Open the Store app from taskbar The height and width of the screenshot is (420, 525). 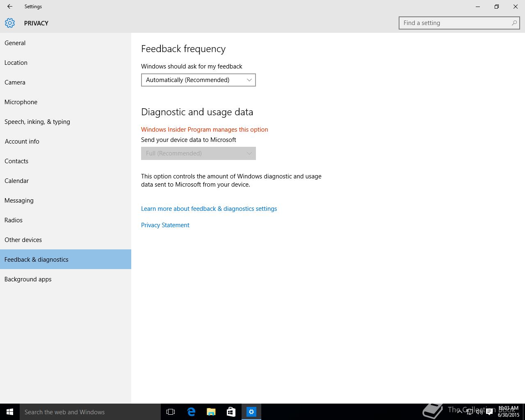tap(231, 412)
